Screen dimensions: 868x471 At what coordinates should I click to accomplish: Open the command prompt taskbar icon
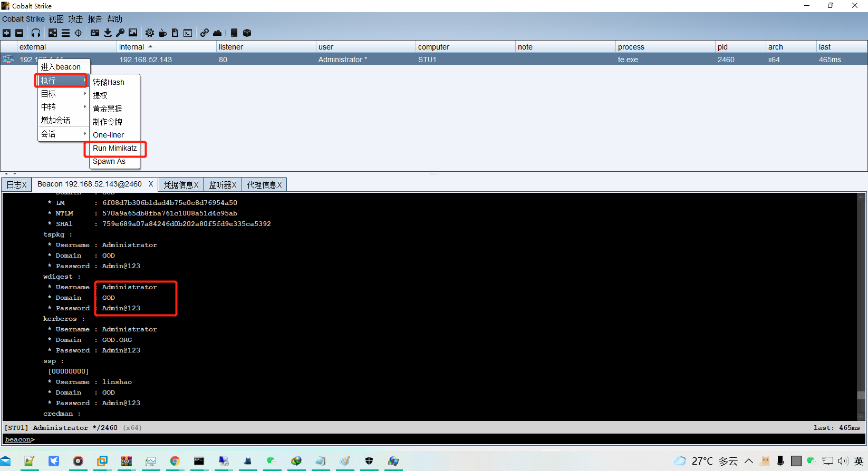coord(199,461)
